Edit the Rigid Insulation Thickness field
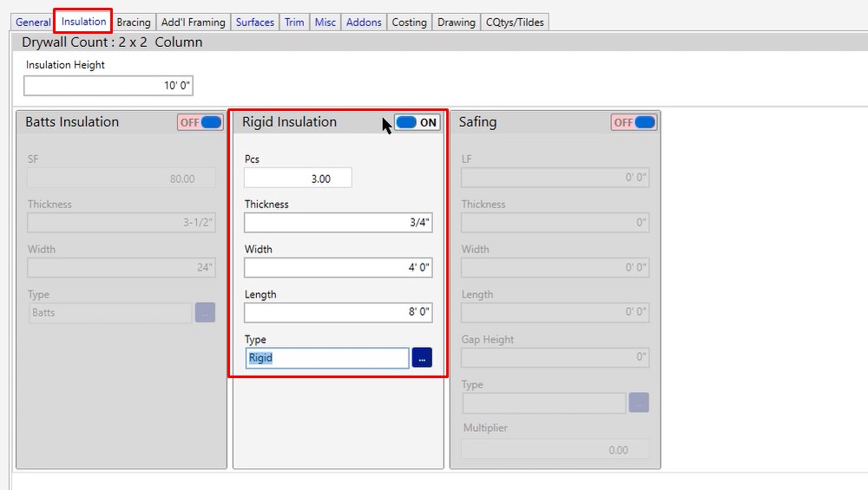 338,223
